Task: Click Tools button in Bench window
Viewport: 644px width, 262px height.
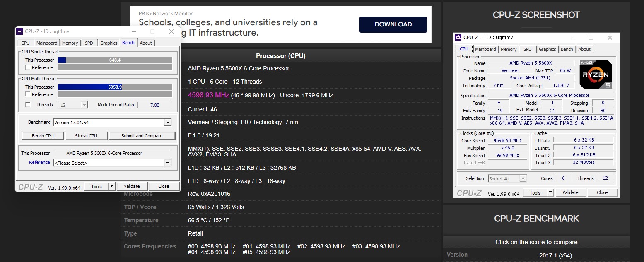Action: [x=96, y=186]
